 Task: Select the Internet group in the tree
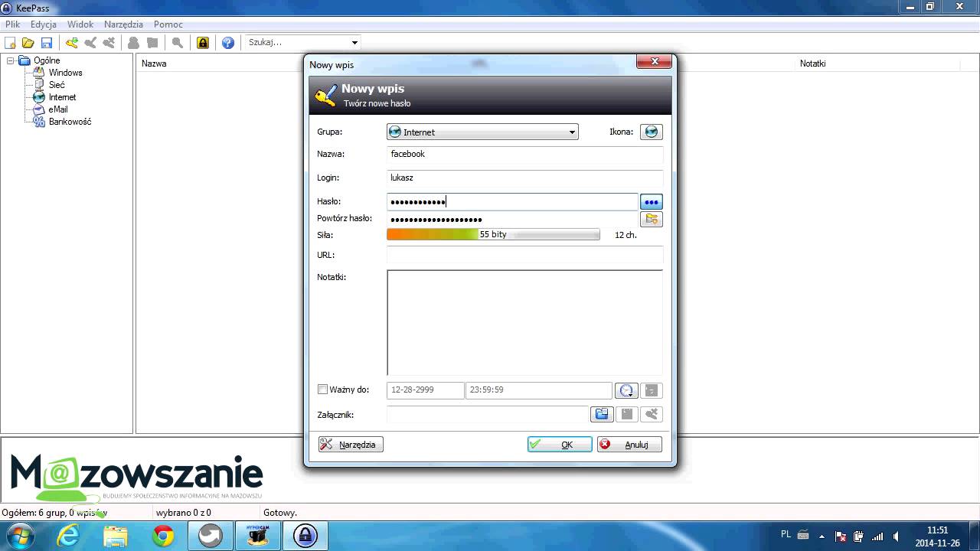(62, 97)
